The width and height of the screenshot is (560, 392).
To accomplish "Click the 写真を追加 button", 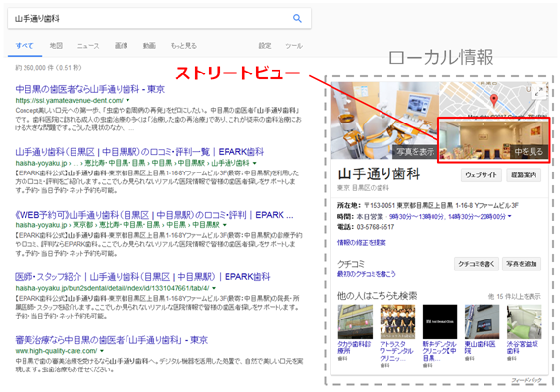I will [522, 264].
